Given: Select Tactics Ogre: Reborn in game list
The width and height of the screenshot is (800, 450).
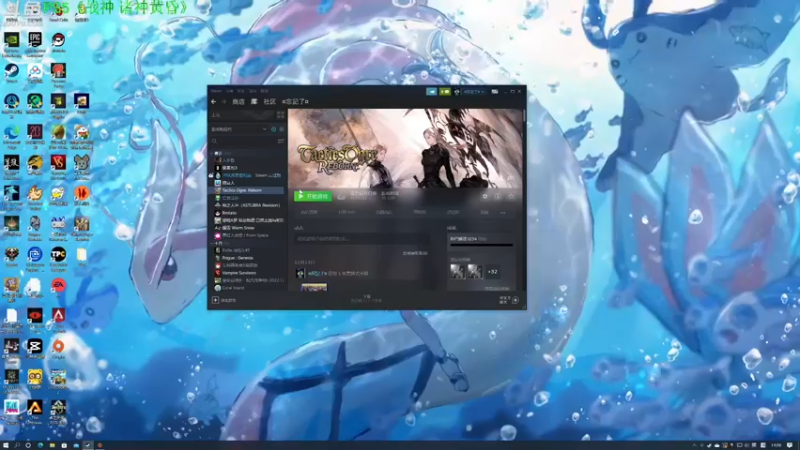Looking at the screenshot, I should 247,190.
